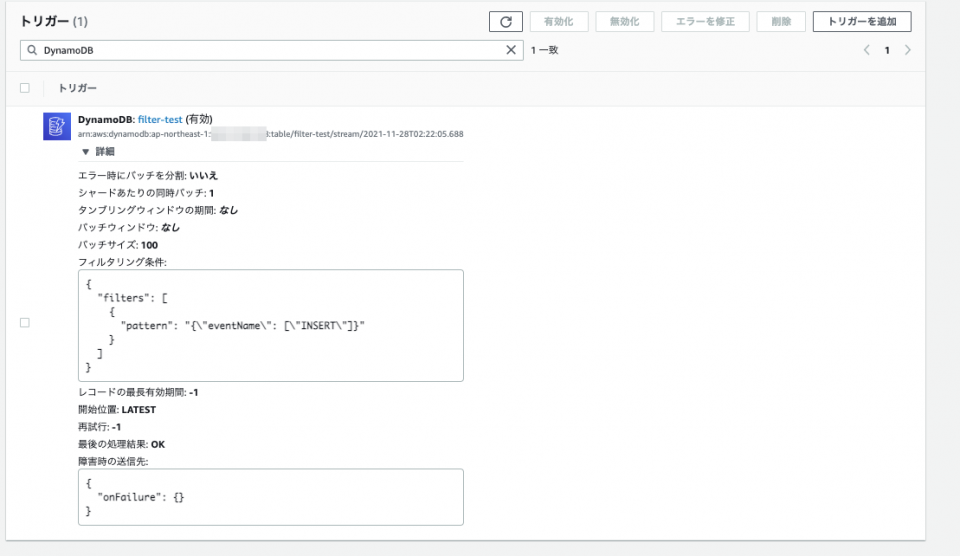Click the 開始位置: LATEST line
This screenshot has width=960, height=556.
(x=117, y=410)
